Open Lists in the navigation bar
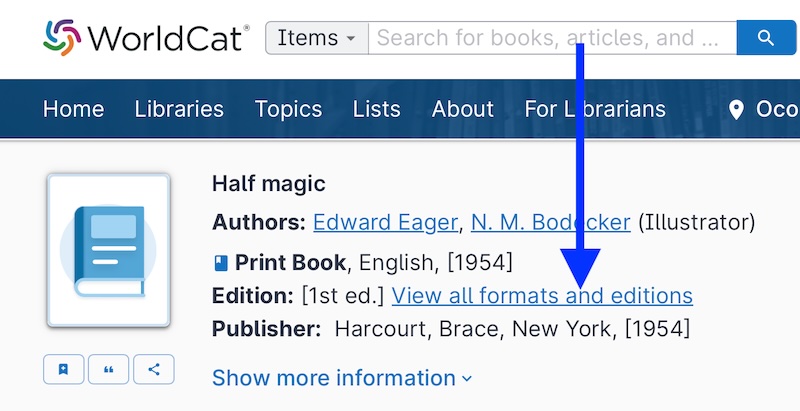Viewport: 800px width, 411px height. (376, 109)
